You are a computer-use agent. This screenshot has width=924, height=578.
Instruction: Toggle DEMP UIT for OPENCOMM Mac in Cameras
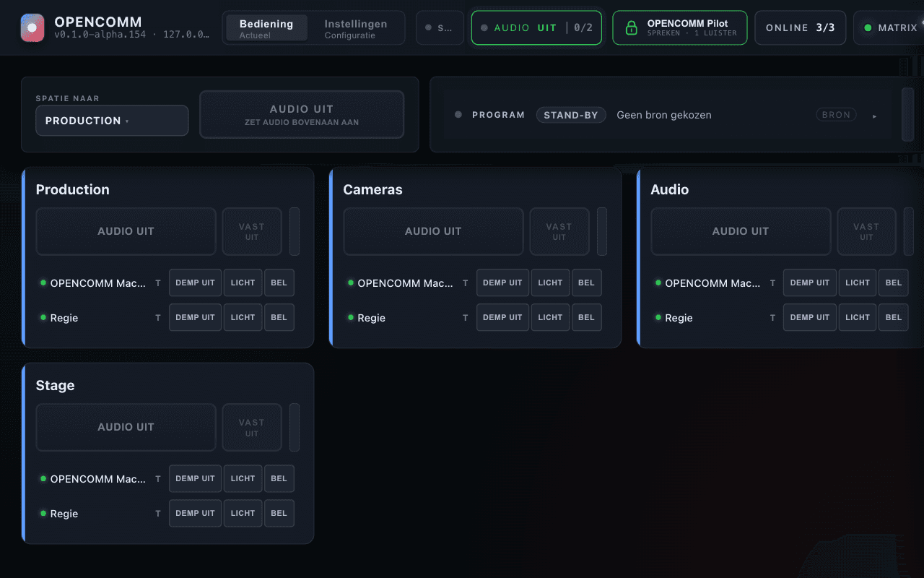pos(502,282)
